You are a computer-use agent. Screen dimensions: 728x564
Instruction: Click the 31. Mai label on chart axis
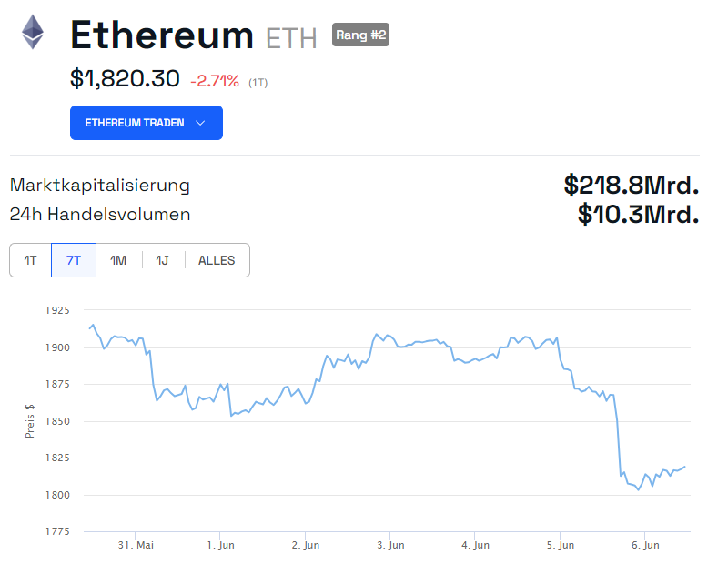coord(137,545)
